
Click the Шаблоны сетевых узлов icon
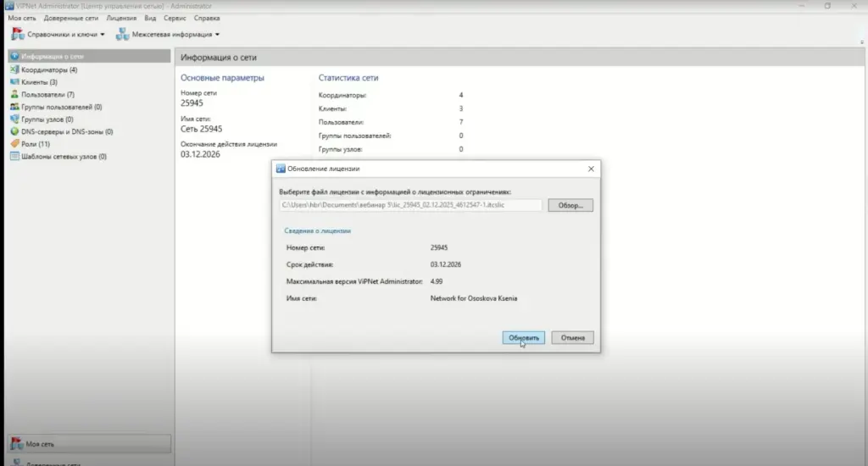[x=14, y=157]
